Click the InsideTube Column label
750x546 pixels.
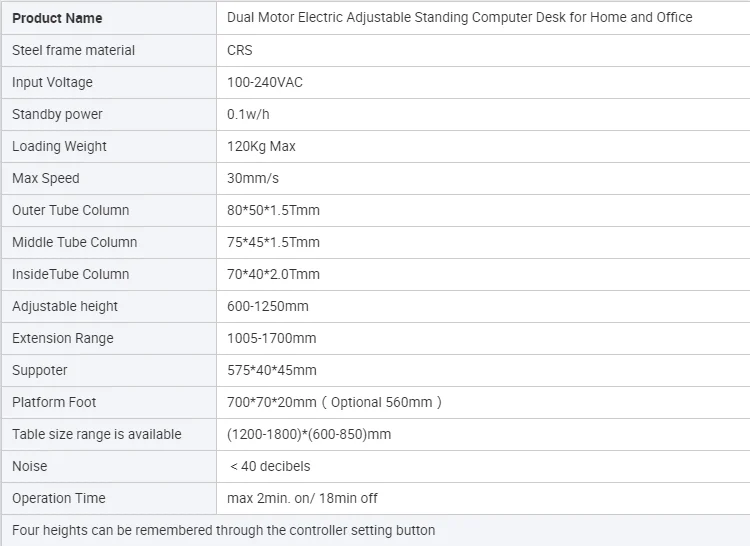[70, 274]
